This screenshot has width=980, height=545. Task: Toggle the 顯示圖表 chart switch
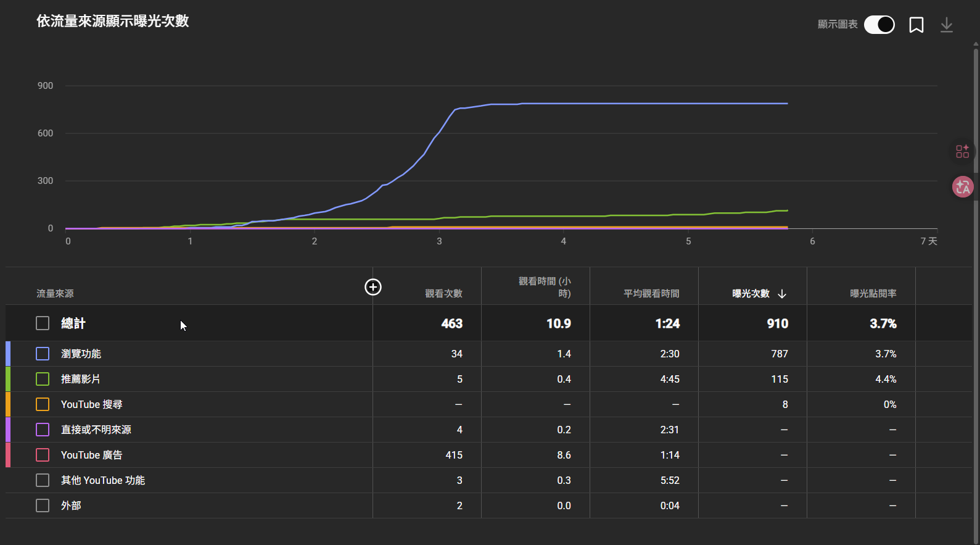coord(879,25)
